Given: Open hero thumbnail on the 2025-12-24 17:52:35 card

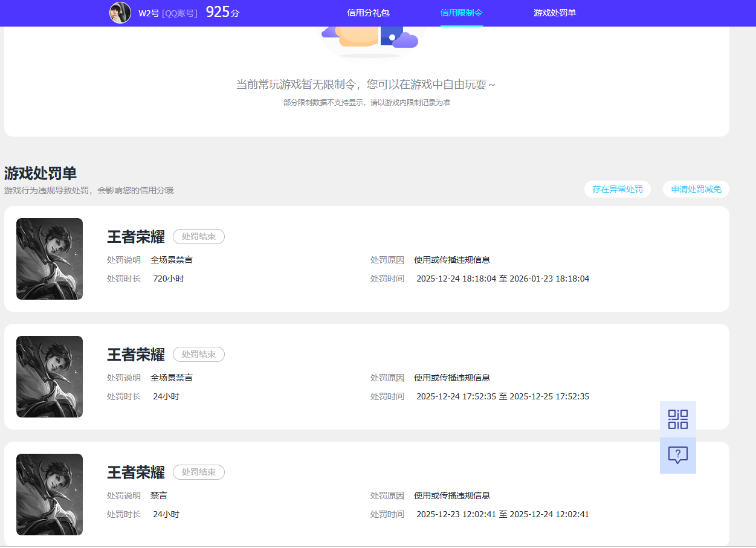Looking at the screenshot, I should tap(50, 376).
